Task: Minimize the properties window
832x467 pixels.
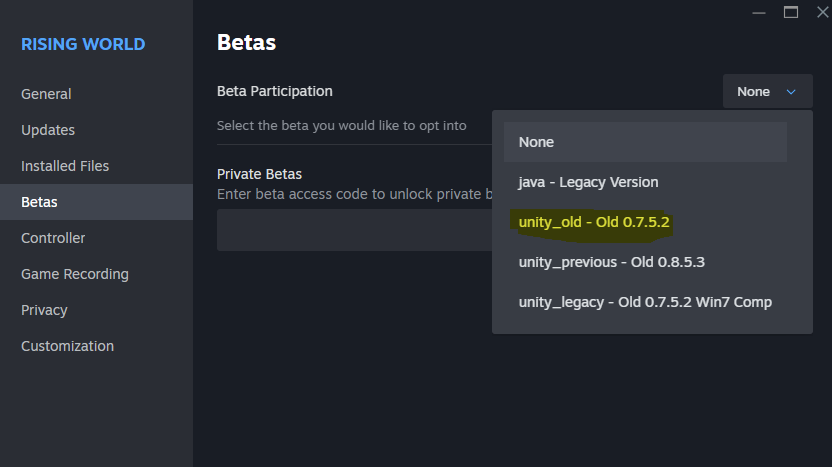Action: [758, 12]
